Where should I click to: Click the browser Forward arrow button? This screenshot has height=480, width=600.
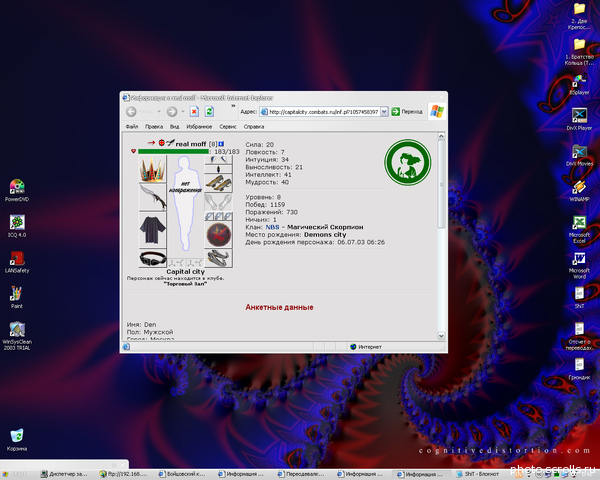[x=172, y=111]
